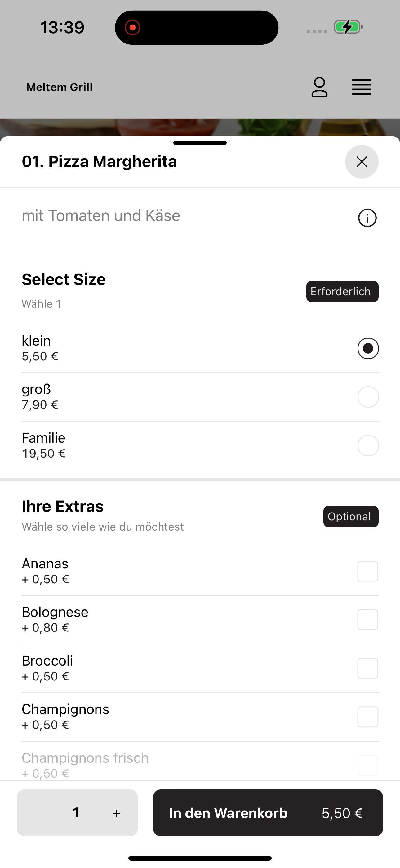Tap the quantity number 1 field
The width and height of the screenshot is (400, 868).
76,813
